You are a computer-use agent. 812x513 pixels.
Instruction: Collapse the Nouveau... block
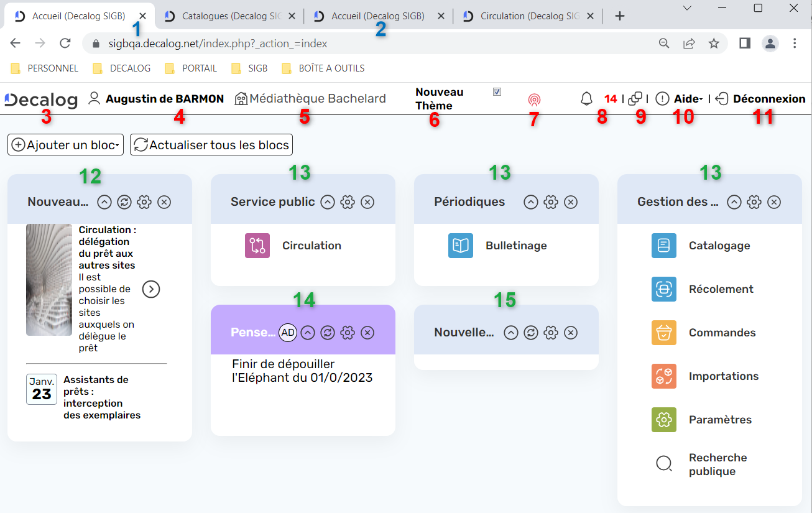click(x=104, y=202)
